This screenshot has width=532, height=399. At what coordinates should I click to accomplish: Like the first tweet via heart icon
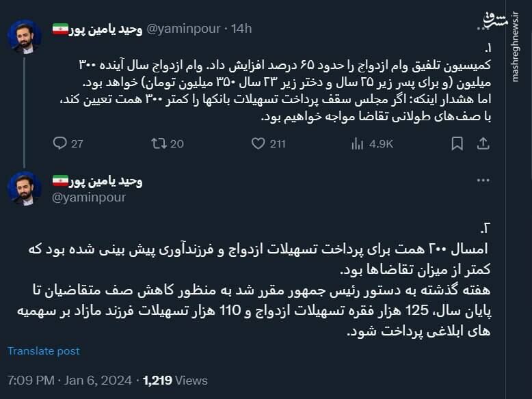tap(258, 143)
